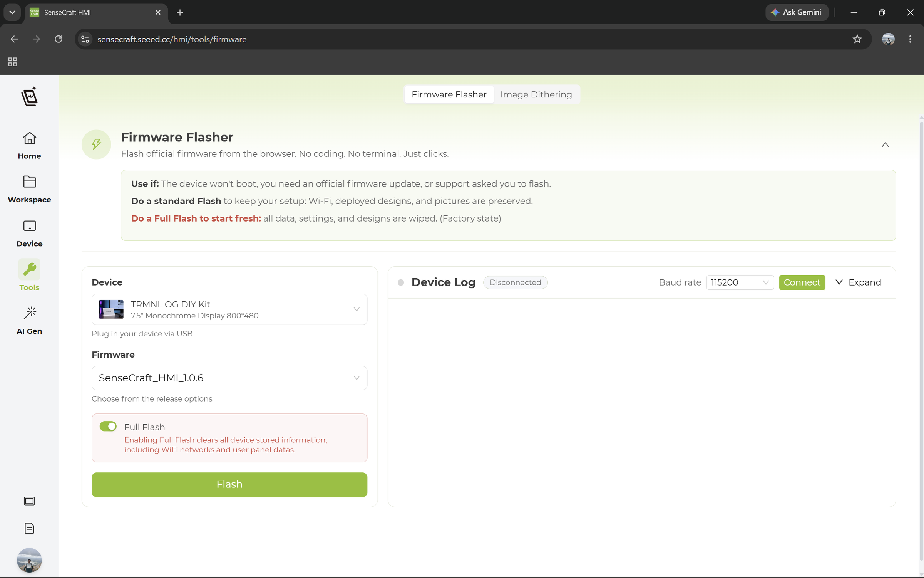Open the tab search dropdown arrow

pyautogui.click(x=12, y=13)
